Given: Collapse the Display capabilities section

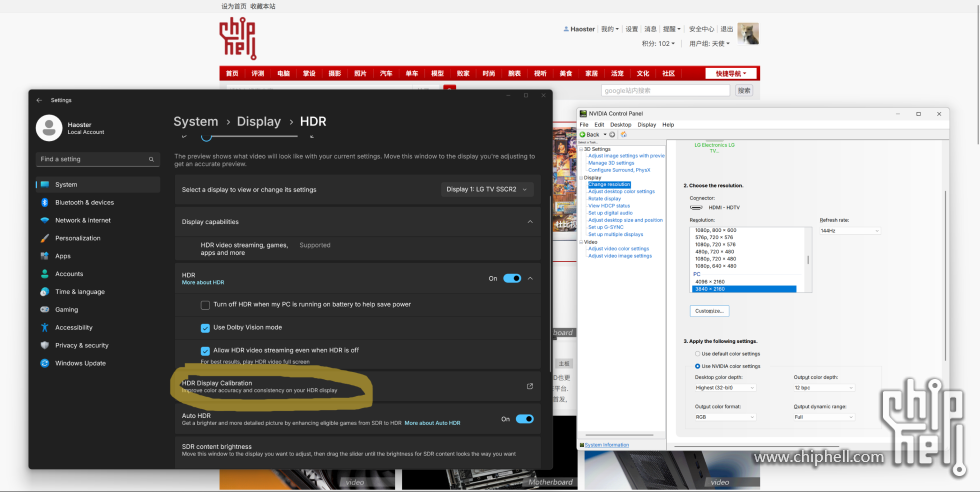Looking at the screenshot, I should (530, 222).
